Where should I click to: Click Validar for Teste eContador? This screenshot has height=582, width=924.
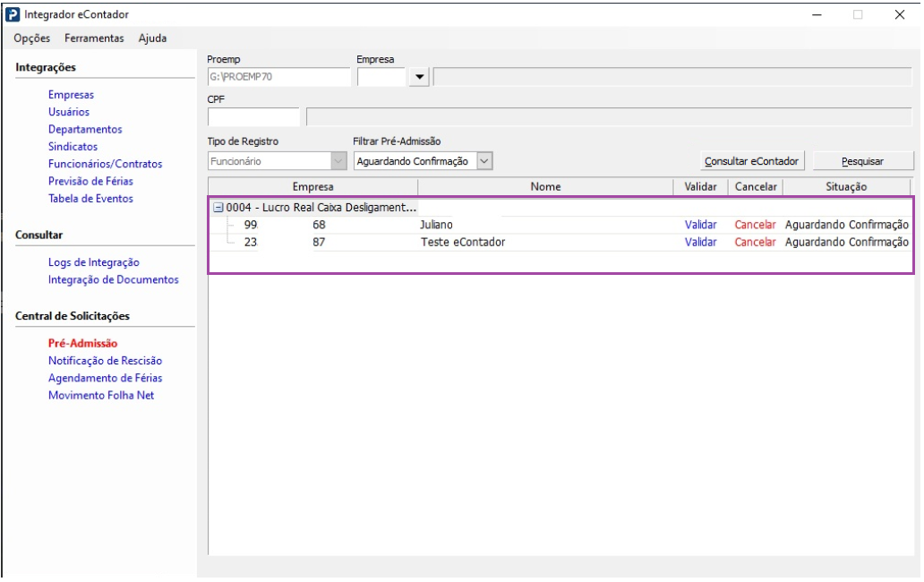[x=701, y=242]
